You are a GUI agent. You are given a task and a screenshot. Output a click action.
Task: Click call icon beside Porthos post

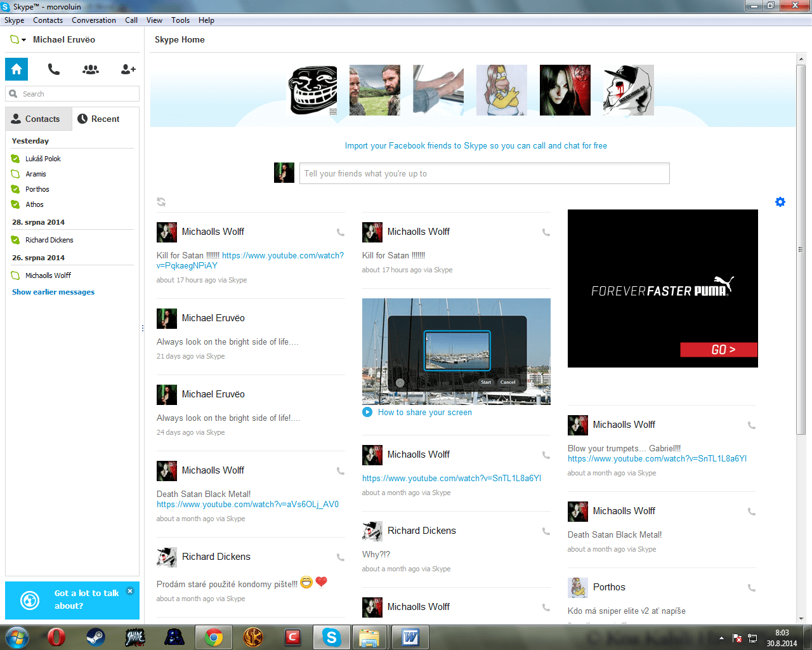pos(752,588)
